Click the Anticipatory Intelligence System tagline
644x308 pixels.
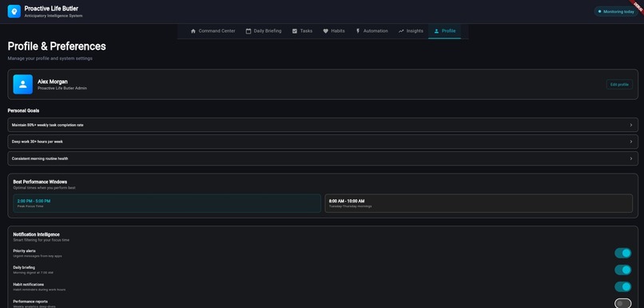[x=54, y=16]
